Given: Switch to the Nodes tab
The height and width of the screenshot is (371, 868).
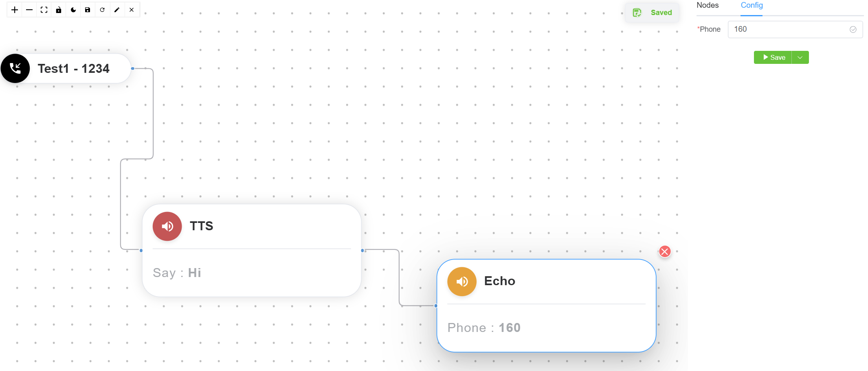Looking at the screenshot, I should 708,5.
